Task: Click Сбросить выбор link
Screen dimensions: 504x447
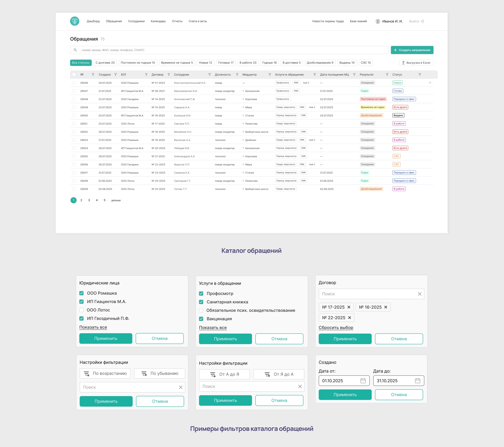Action: pyautogui.click(x=336, y=327)
